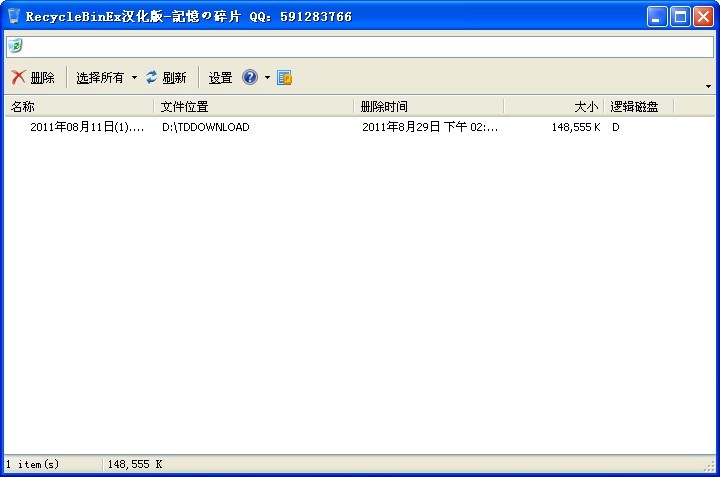
Task: Expand toolbar overflow chevron at right edge
Action: point(708,86)
